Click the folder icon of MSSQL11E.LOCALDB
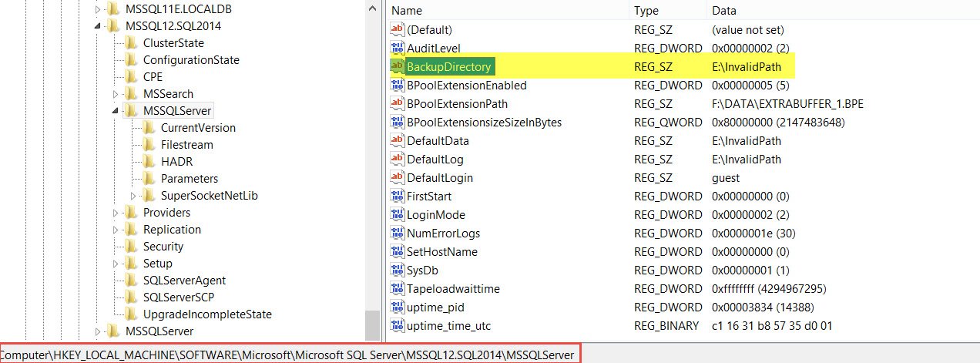980x363 pixels. click(113, 9)
